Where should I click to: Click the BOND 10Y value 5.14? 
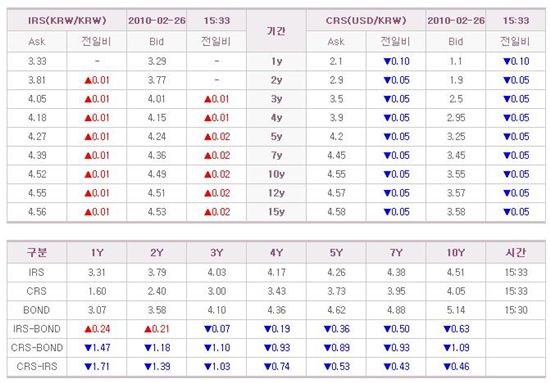(456, 310)
